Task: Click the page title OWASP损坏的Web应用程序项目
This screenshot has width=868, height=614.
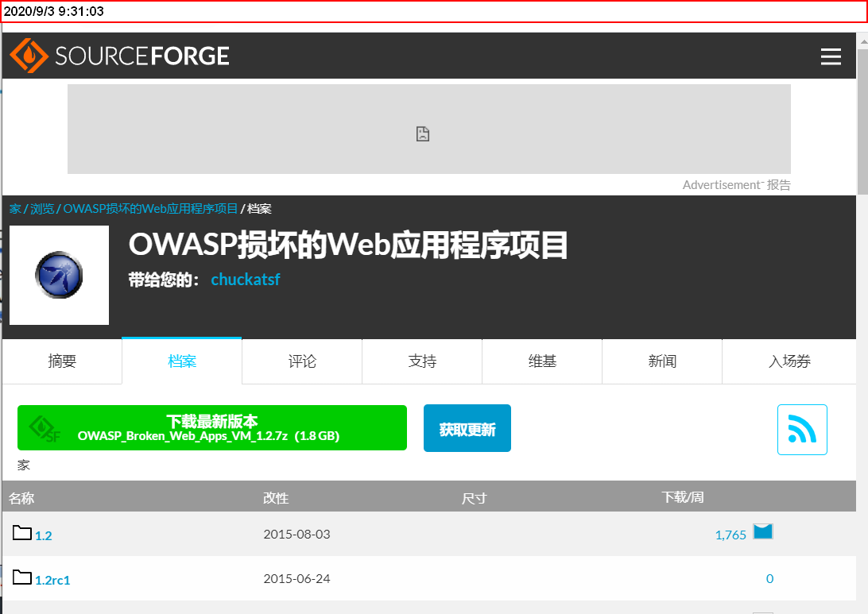Action: pos(348,245)
